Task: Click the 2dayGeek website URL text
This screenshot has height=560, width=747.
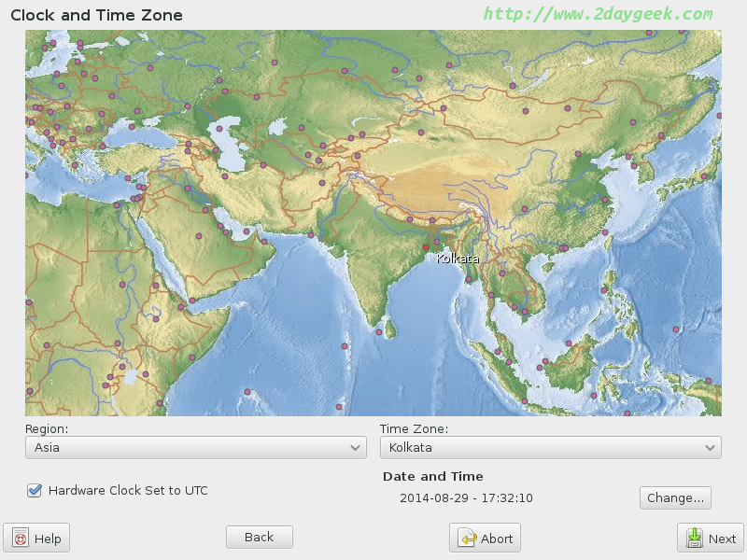Action: (x=598, y=14)
